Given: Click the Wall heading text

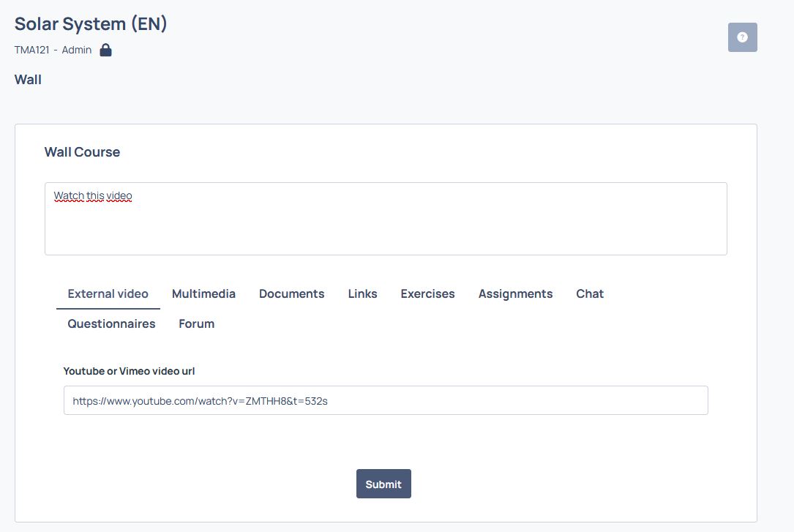Looking at the screenshot, I should tap(28, 80).
